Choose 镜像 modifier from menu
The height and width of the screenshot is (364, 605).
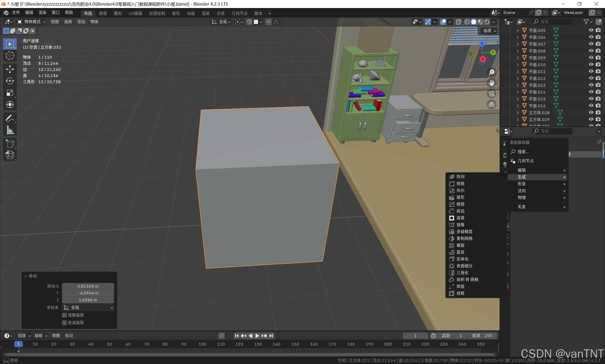(460, 225)
